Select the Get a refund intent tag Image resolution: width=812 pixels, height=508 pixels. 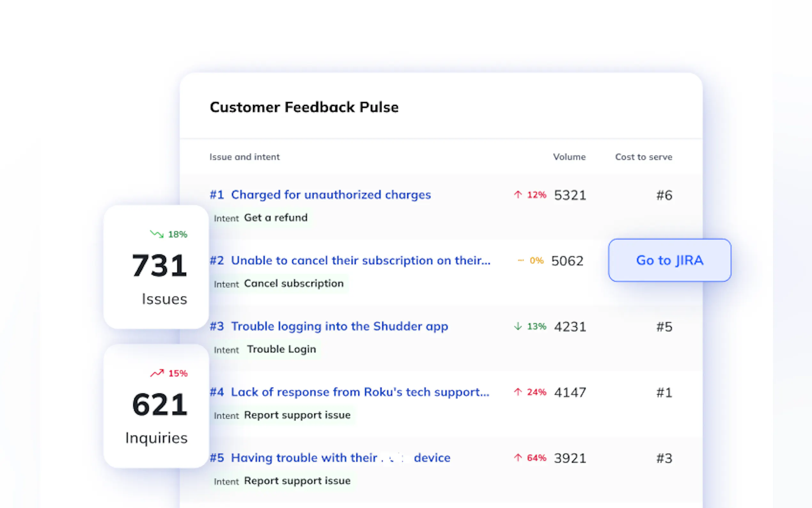[276, 218]
